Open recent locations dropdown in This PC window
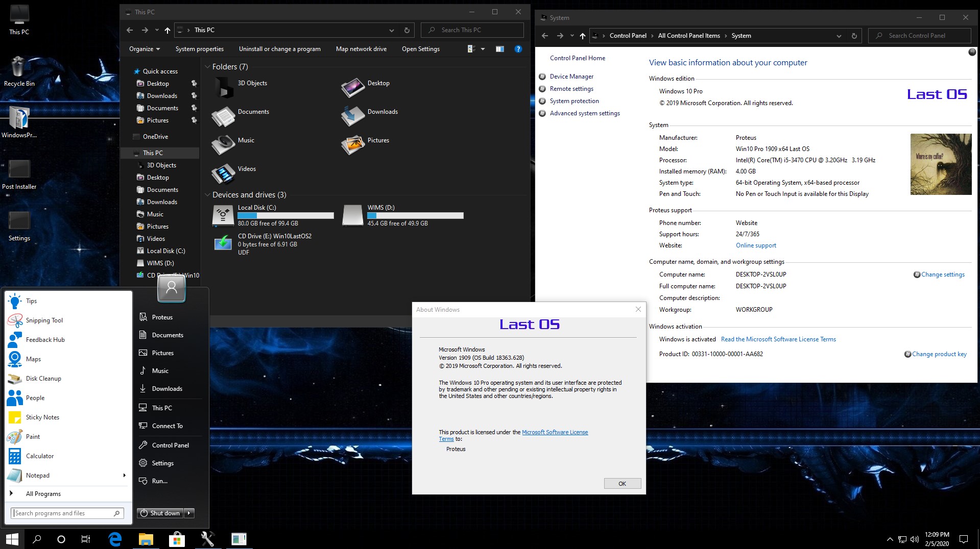 click(x=157, y=30)
